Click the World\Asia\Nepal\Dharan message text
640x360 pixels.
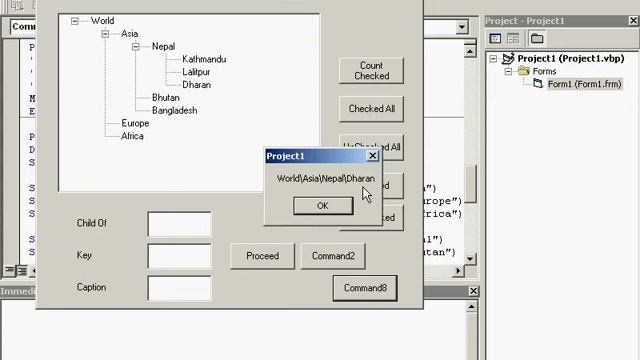point(326,179)
